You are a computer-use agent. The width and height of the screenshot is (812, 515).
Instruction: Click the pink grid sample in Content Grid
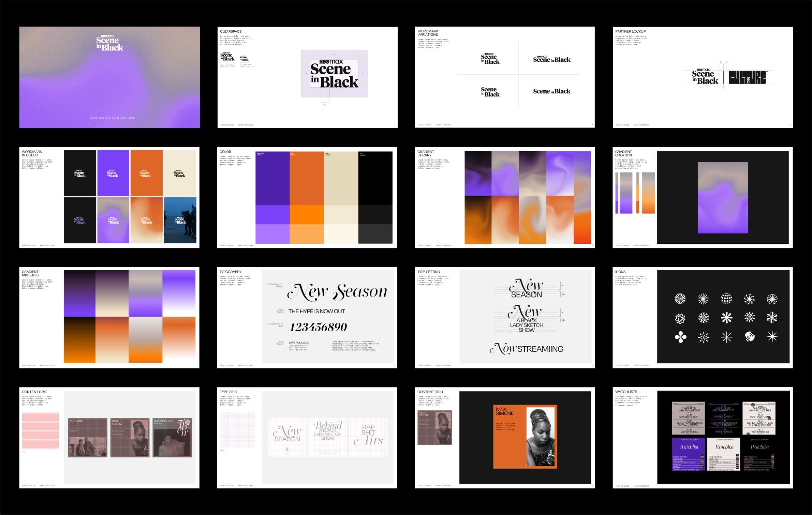(41, 431)
